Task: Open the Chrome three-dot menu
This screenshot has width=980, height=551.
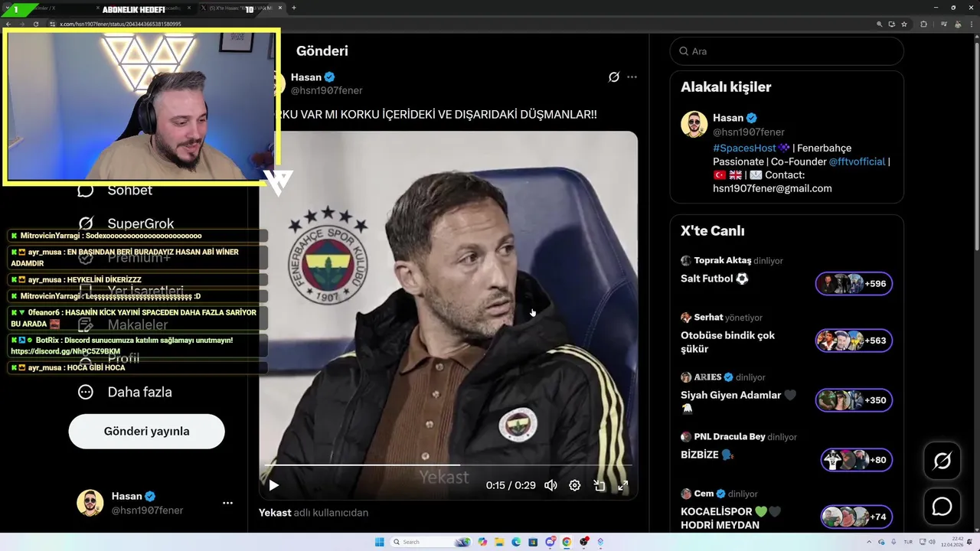Action: coord(972,24)
